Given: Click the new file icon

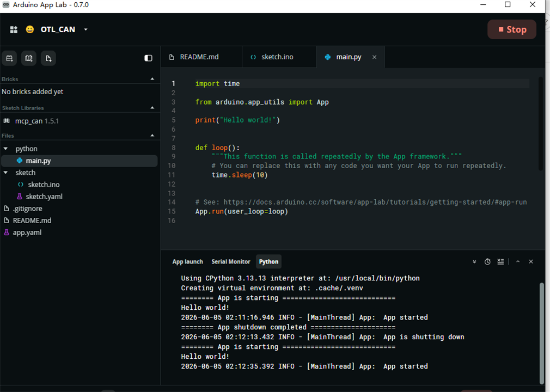Looking at the screenshot, I should [48, 58].
